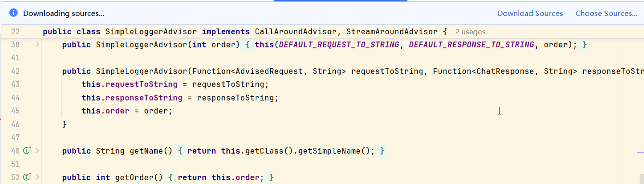Click StreamAroundAdvisor in the class declaration
Viewport: 644px width, 184px height.
(392, 32)
